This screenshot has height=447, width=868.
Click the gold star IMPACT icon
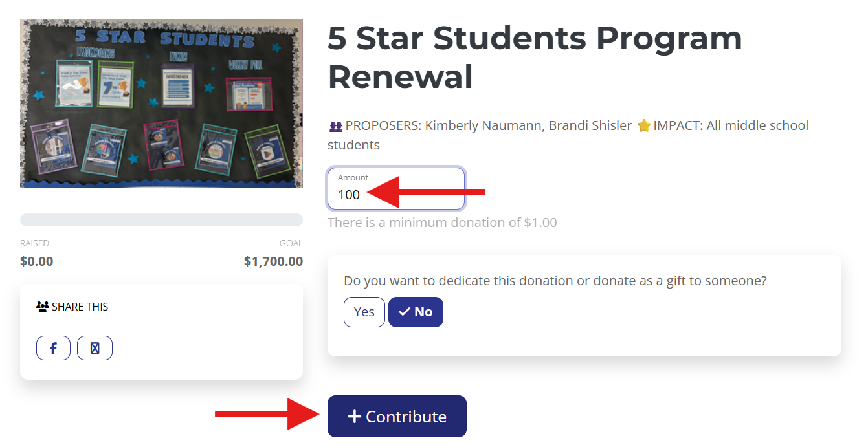tap(643, 126)
